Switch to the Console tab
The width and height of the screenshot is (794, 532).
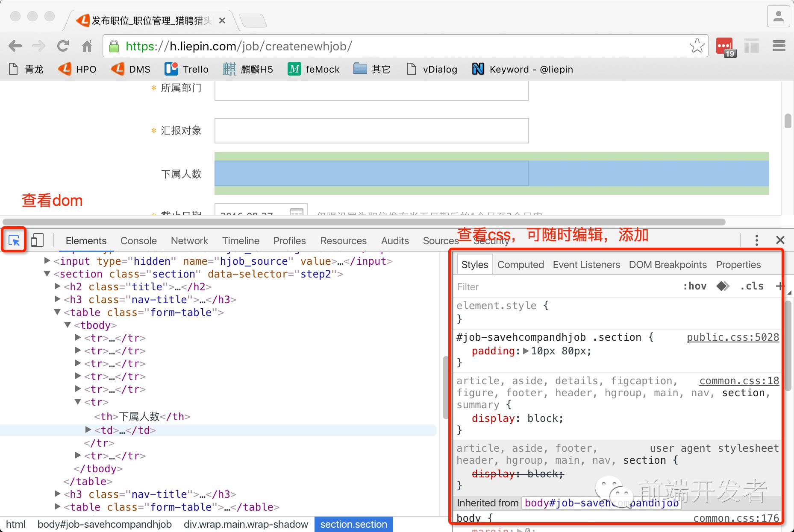pyautogui.click(x=138, y=241)
